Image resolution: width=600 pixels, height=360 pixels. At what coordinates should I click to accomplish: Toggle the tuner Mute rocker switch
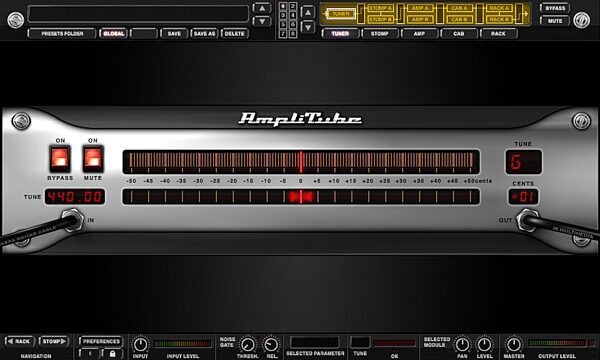point(93,158)
